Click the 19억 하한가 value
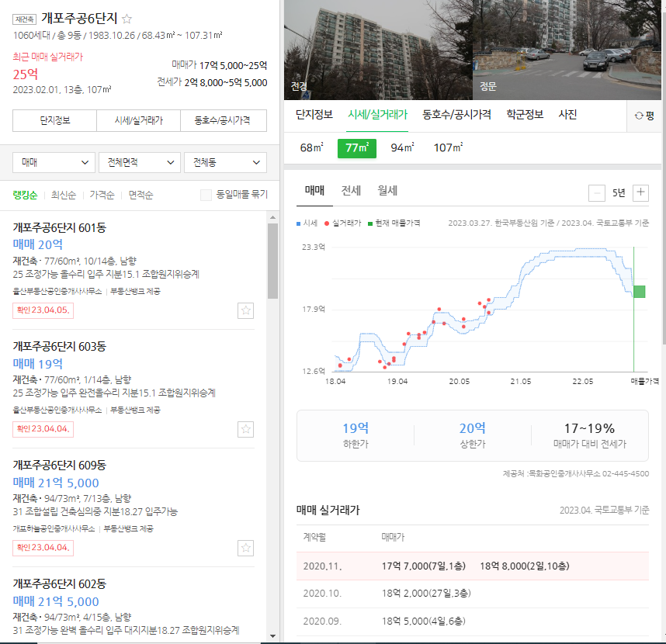 coord(356,428)
